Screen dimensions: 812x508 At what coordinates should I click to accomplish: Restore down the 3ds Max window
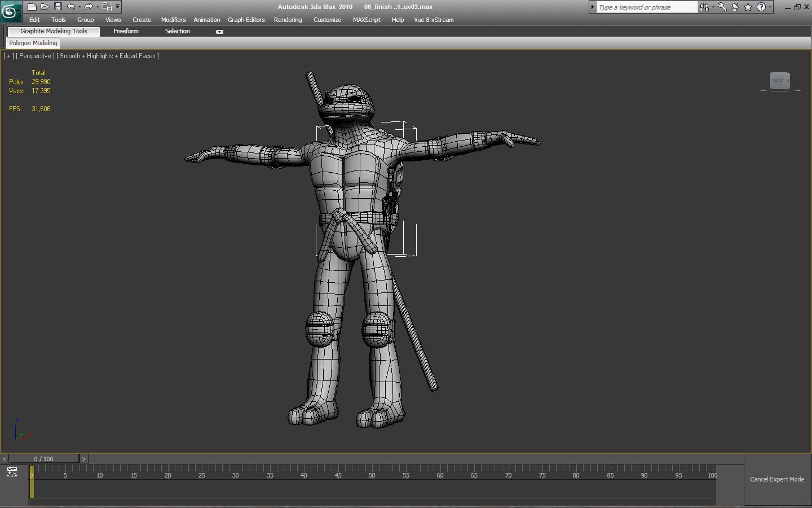(797, 7)
